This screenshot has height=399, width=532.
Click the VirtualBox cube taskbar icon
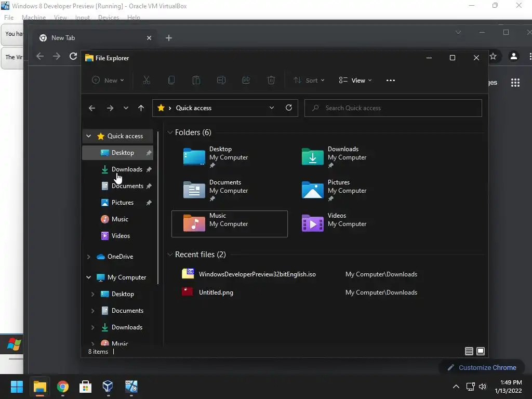point(108,387)
